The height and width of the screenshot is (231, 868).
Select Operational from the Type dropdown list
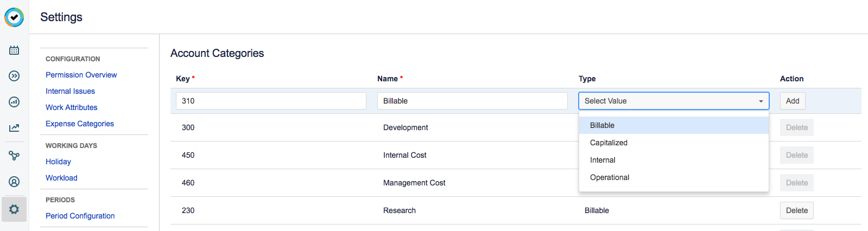point(610,177)
